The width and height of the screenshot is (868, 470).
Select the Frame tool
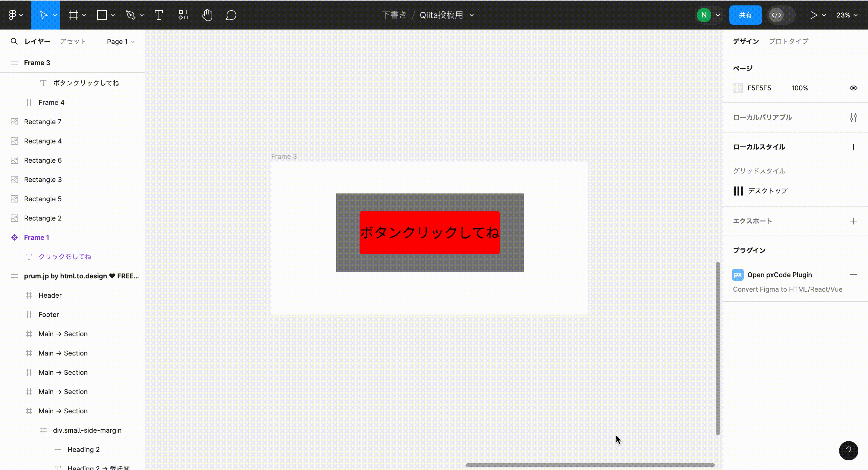74,14
